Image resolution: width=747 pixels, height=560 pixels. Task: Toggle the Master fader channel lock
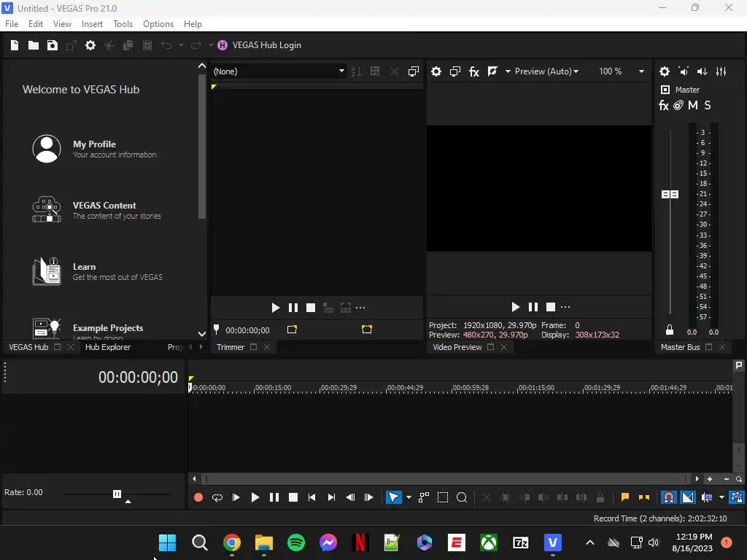click(670, 330)
